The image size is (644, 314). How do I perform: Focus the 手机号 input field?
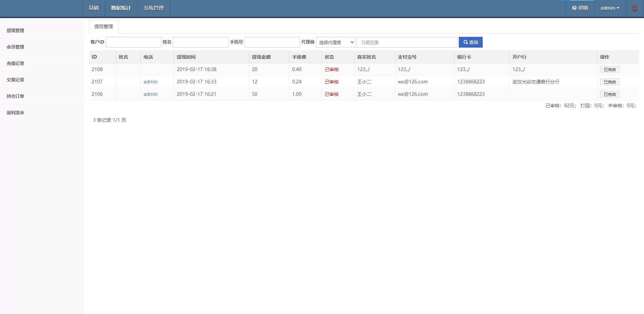click(x=272, y=42)
